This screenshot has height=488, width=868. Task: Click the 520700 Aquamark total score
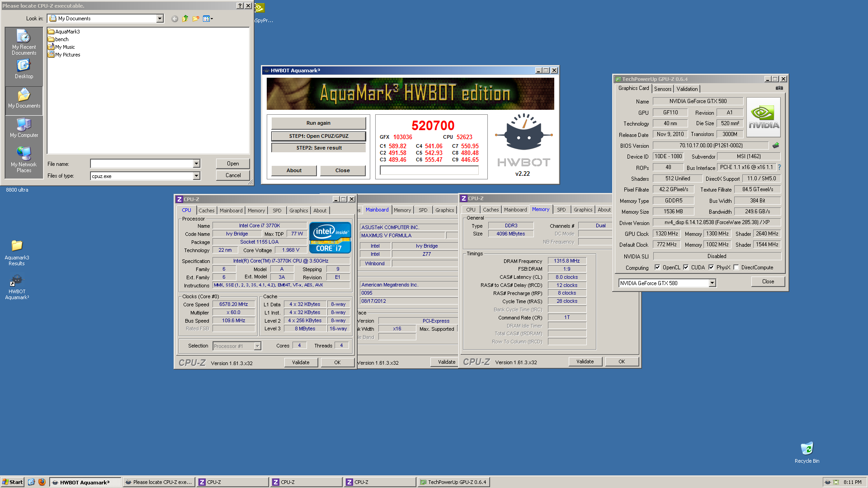[x=433, y=125]
